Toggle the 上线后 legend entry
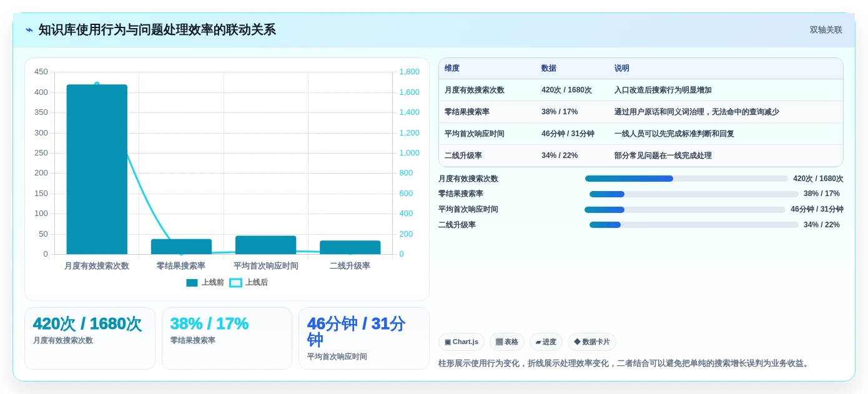The height and width of the screenshot is (394, 868). [249, 283]
